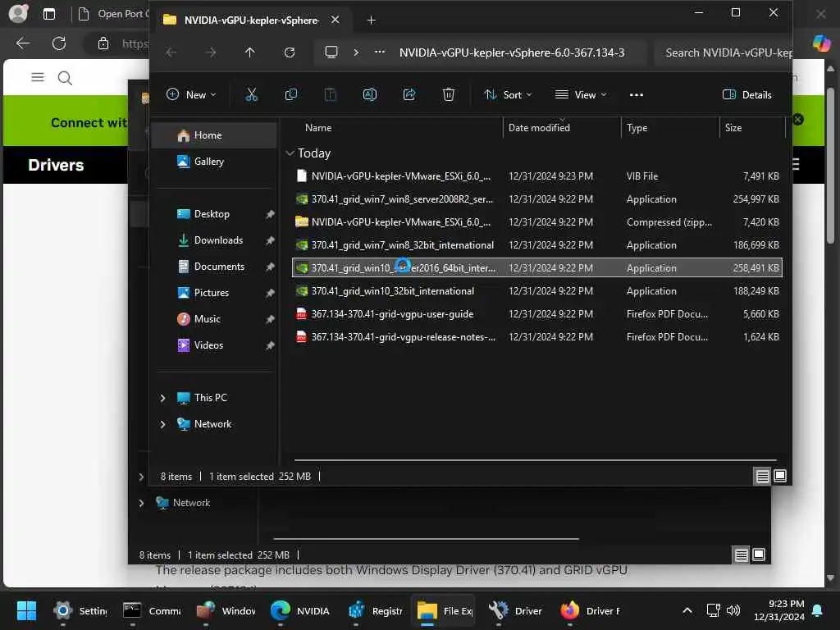Expand the address bar path chevron
840x630 pixels.
(x=356, y=52)
